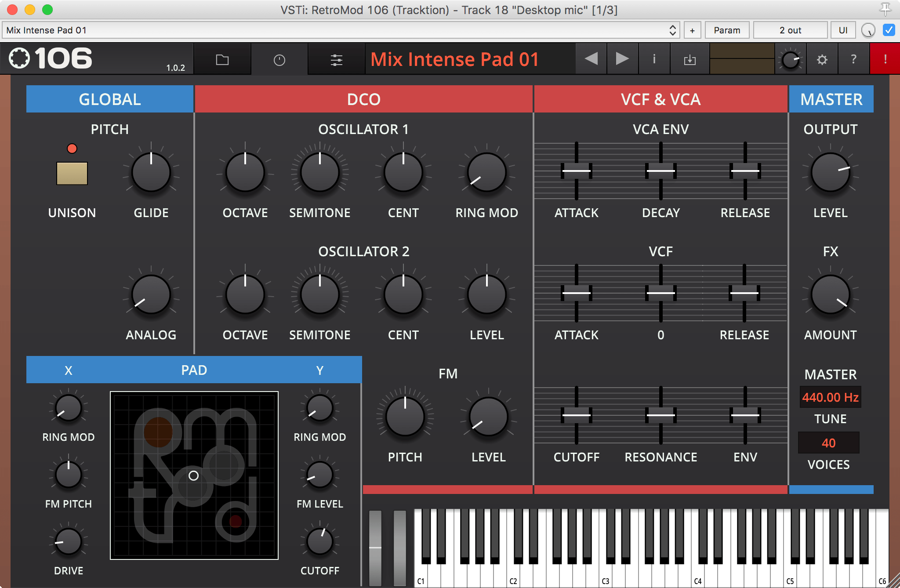Click the yellow minimize window button
The height and width of the screenshot is (588, 900).
30,9
